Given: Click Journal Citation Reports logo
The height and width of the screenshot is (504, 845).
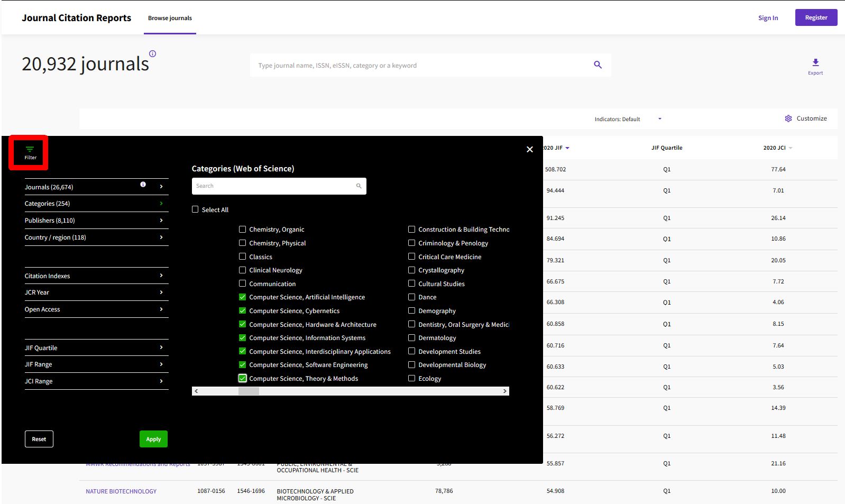Looking at the screenshot, I should pyautogui.click(x=76, y=17).
